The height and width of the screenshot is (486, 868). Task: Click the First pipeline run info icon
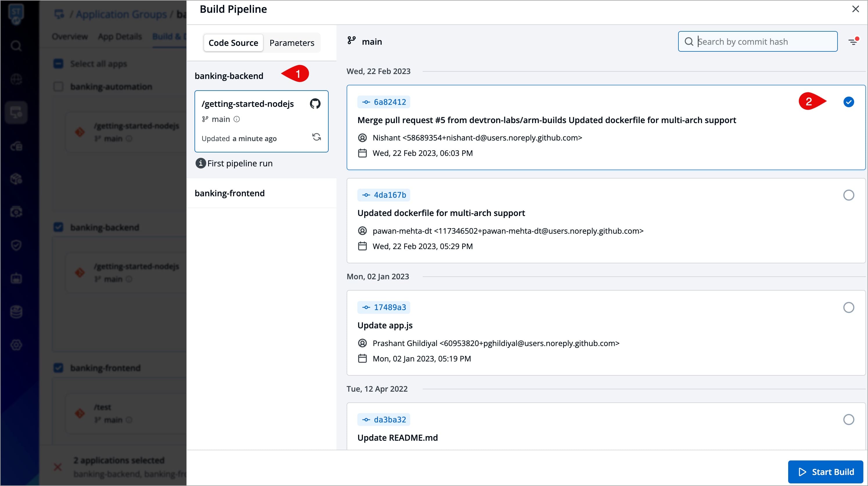pos(201,163)
